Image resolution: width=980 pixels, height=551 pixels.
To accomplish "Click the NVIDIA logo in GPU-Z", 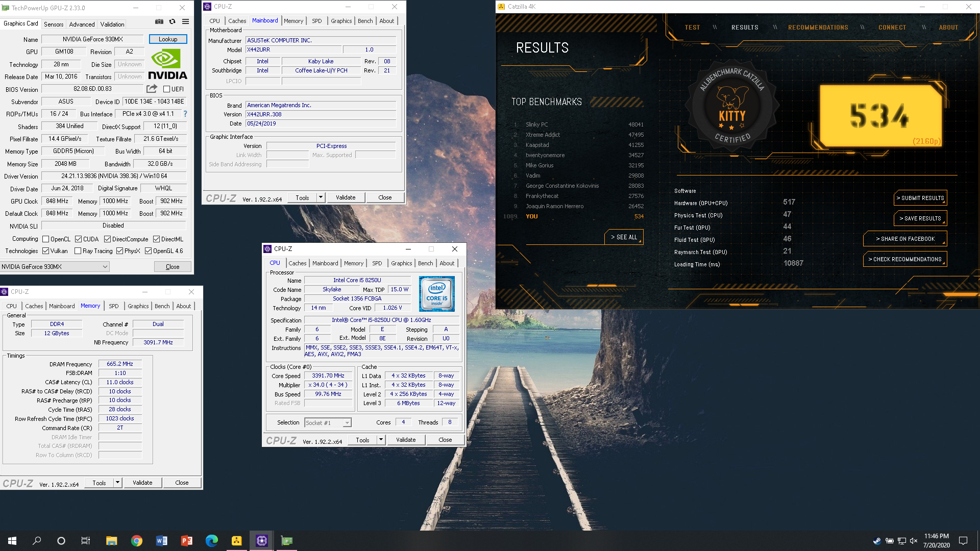I will pyautogui.click(x=167, y=64).
